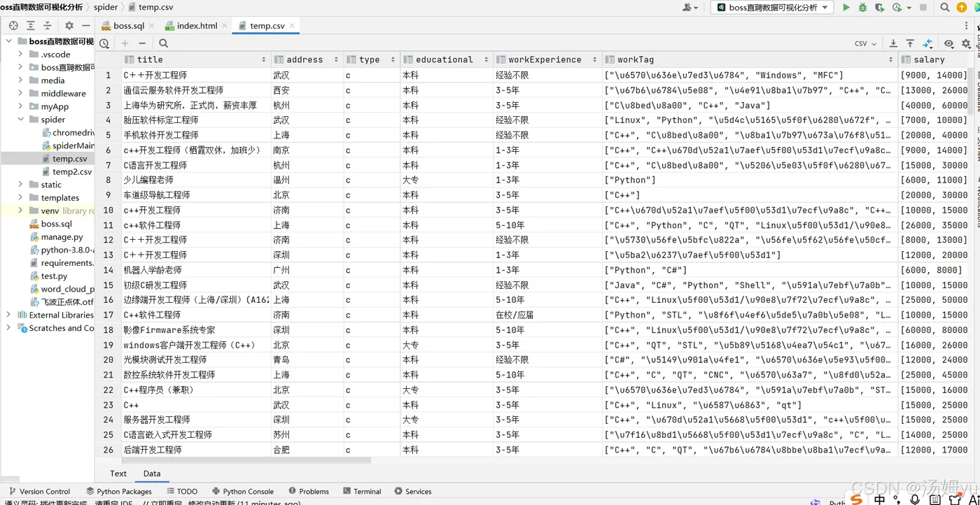This screenshot has width=980, height=505.
Task: Open the CSV format dropdown
Action: tap(866, 43)
